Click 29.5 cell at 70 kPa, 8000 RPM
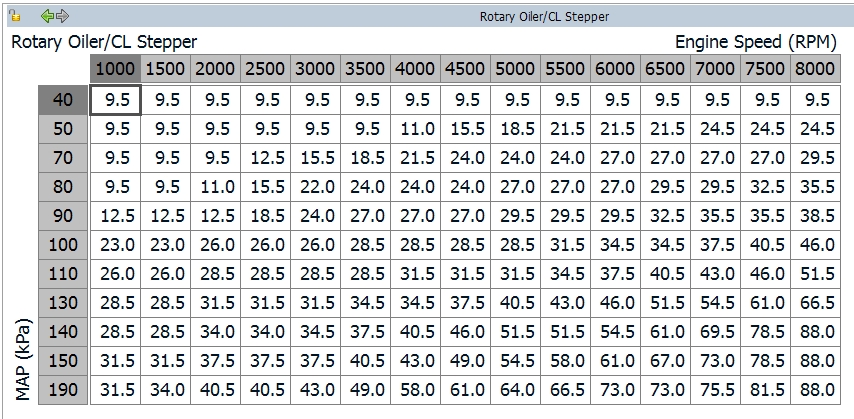 [816, 158]
